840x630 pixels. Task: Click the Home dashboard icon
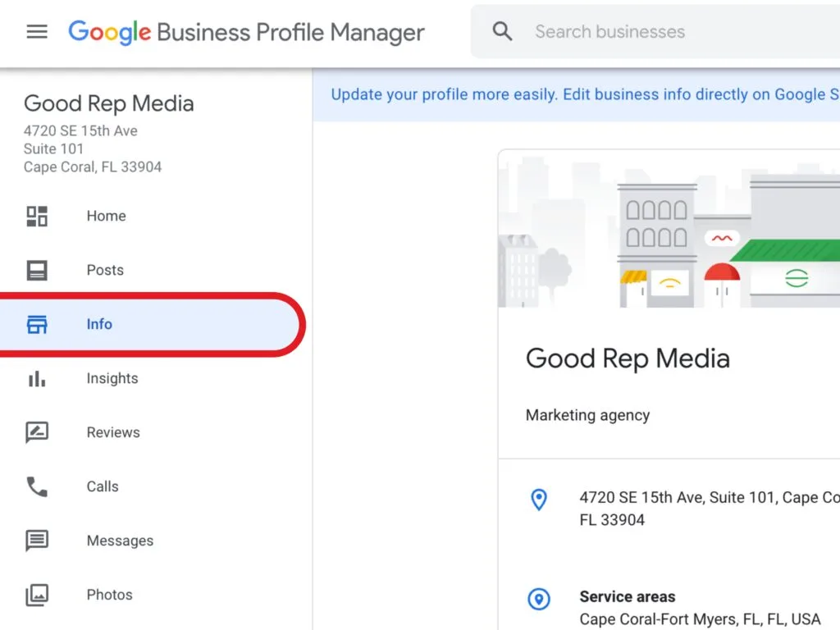[x=37, y=216]
